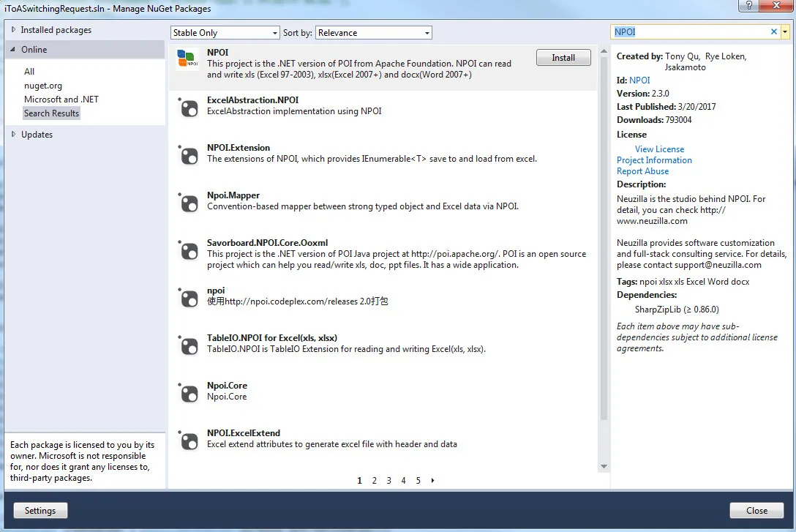Screen dimensions: 796x532
Task: Click the Downloads 793004 text
Action: [x=654, y=120]
